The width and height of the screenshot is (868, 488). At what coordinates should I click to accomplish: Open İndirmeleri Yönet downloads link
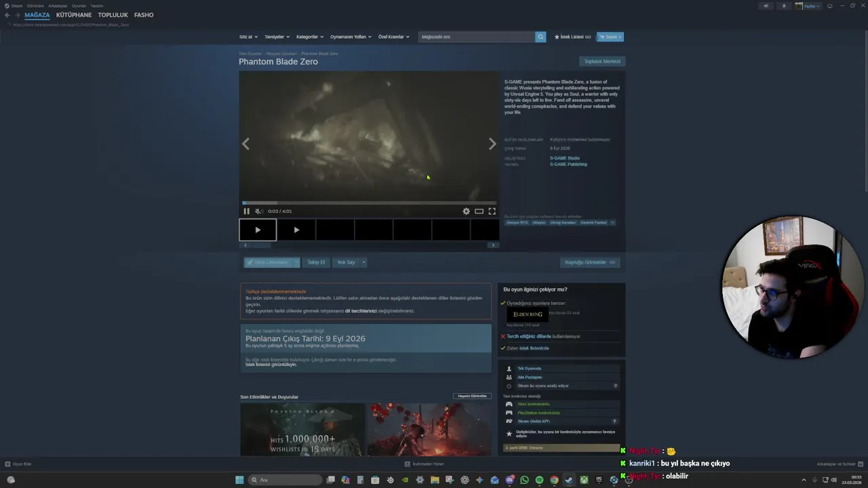point(425,464)
